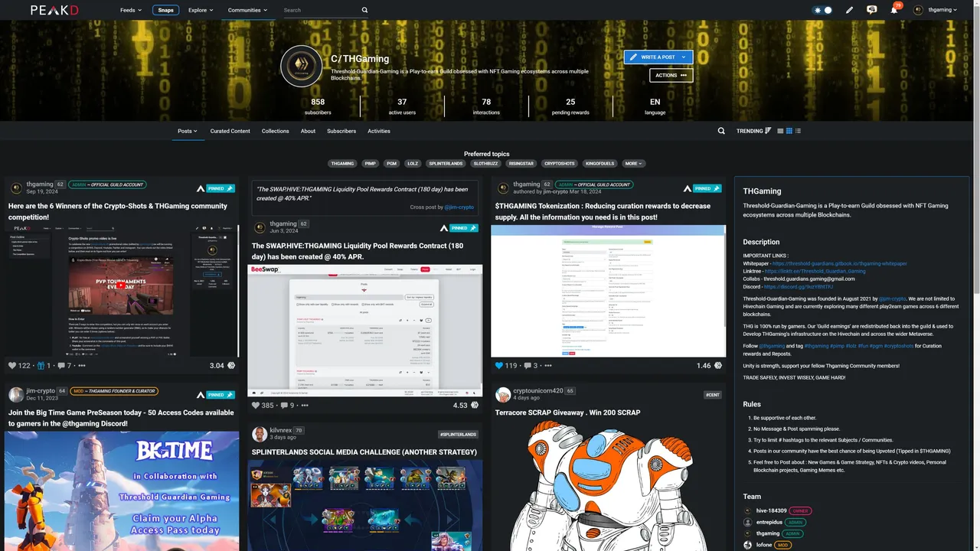Open the Explore dropdown
Viewport: 980px width, 551px height.
coord(201,10)
